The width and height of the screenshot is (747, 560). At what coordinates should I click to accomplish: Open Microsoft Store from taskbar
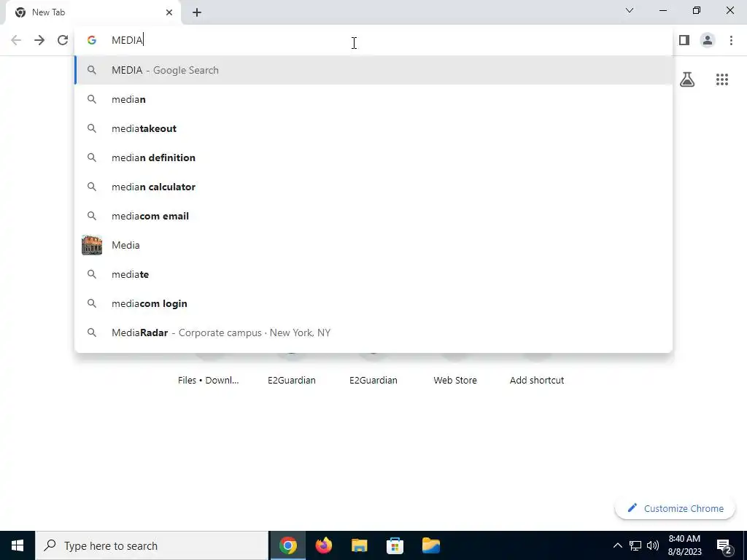395,545
